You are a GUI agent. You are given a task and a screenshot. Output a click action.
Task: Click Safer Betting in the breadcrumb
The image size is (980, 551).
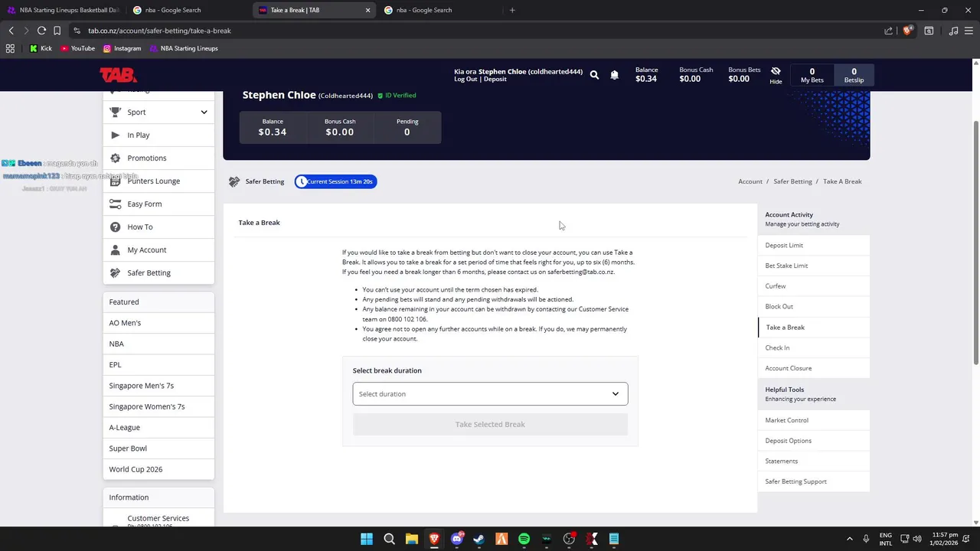click(792, 181)
